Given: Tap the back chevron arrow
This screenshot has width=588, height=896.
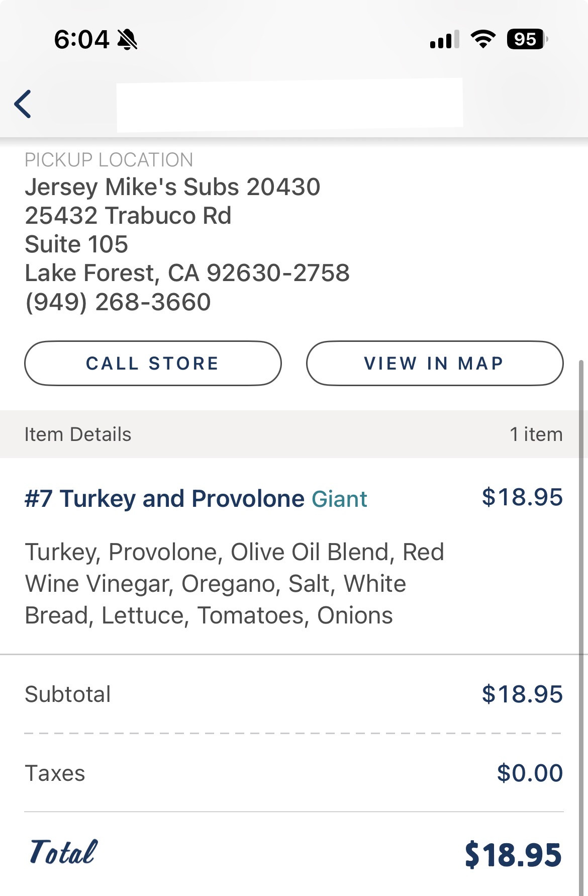Looking at the screenshot, I should 23,104.
